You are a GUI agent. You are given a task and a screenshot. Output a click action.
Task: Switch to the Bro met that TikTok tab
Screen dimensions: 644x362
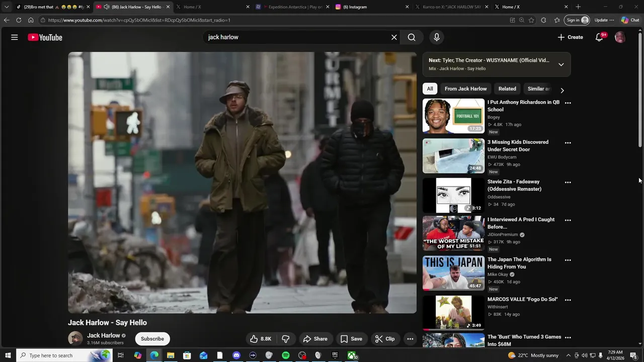(53, 7)
